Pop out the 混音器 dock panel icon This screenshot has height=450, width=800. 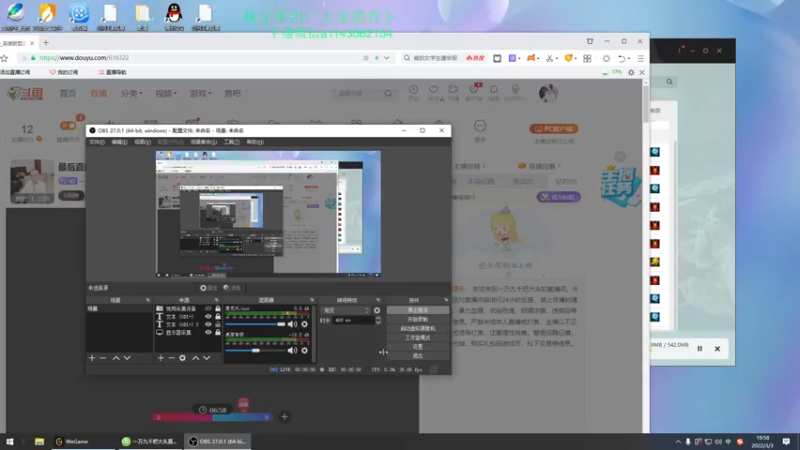(x=312, y=300)
